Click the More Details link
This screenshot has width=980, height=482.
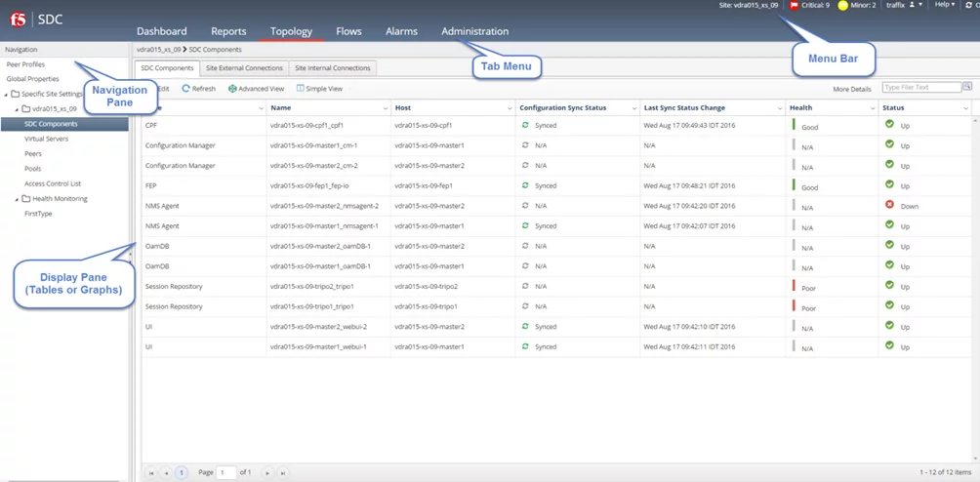[x=851, y=89]
